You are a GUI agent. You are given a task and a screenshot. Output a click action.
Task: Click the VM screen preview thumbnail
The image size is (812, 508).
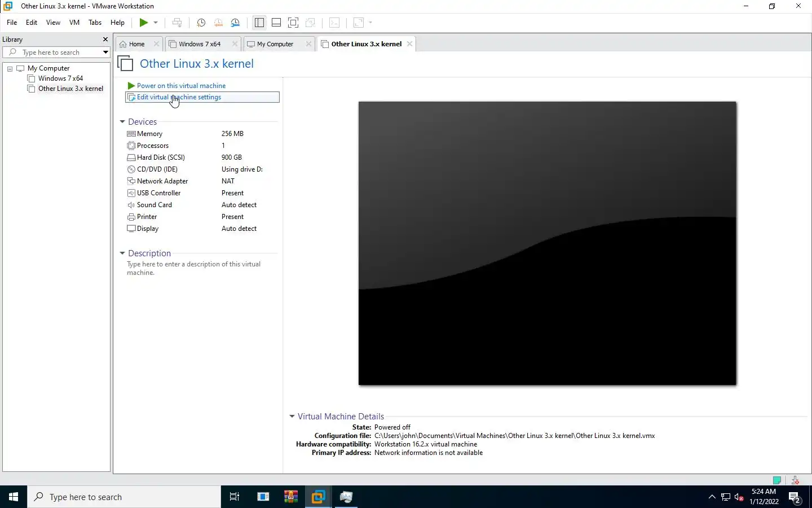[x=548, y=243]
